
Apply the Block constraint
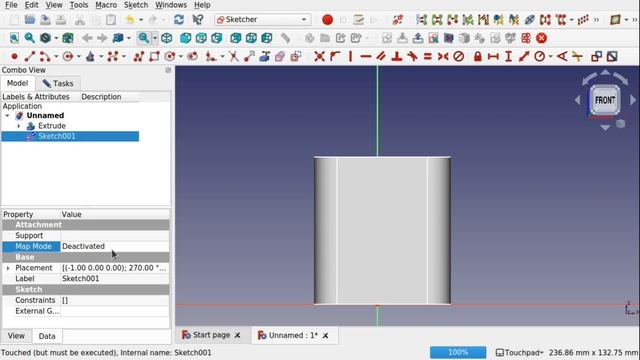[459, 56]
